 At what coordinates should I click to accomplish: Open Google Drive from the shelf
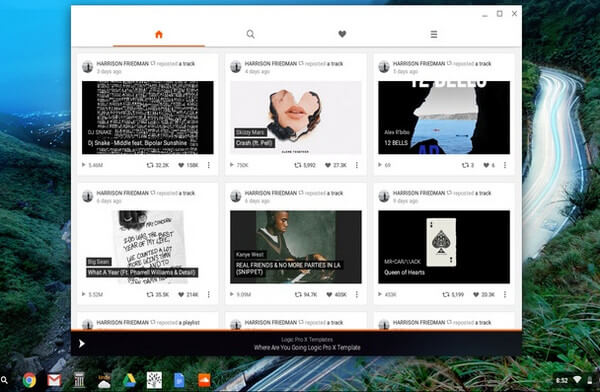[129, 380]
